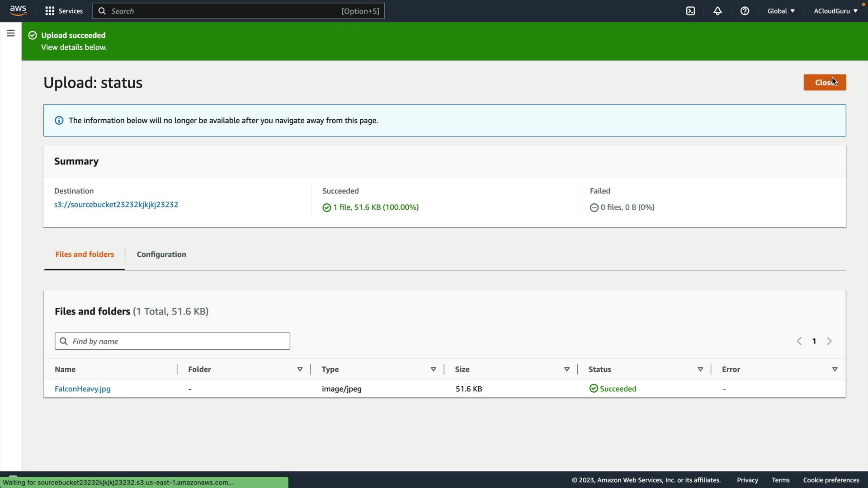Select the Files and folders tab
Screen dimensions: 868x488
point(85,254)
